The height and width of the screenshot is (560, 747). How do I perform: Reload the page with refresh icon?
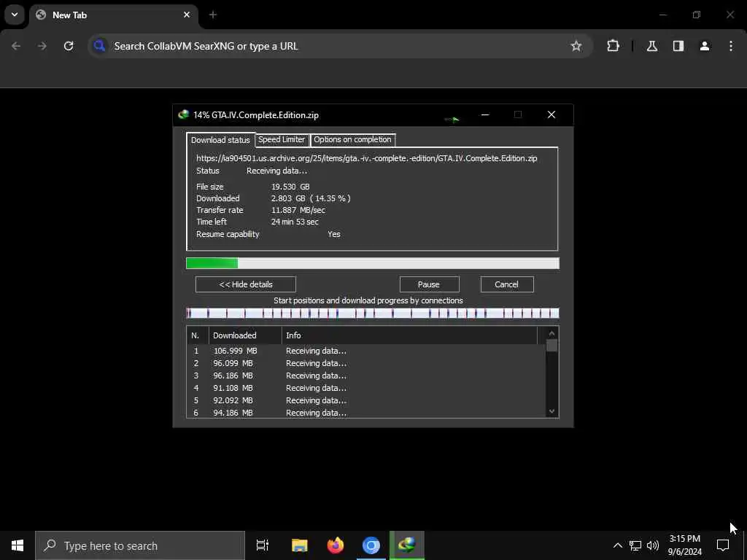coord(69,46)
